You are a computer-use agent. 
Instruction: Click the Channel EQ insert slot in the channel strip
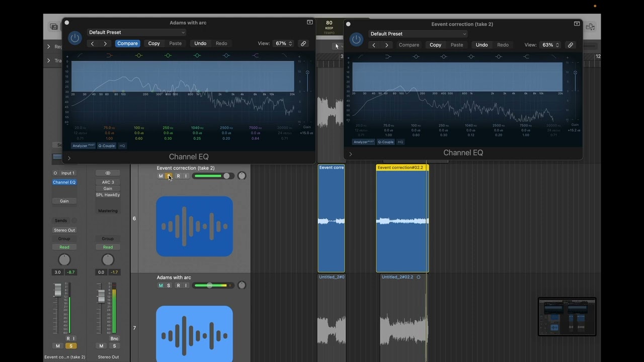[x=64, y=182]
